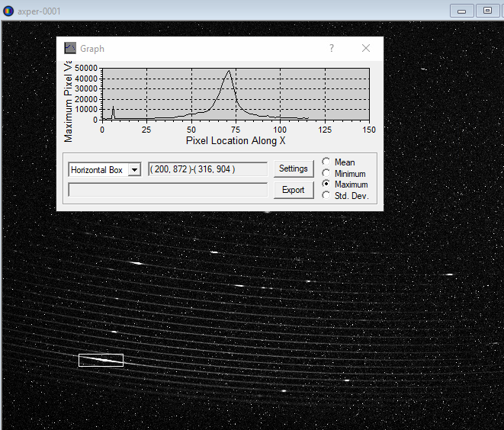504x430 pixels.
Task: Open graph Settings
Action: pos(293,168)
